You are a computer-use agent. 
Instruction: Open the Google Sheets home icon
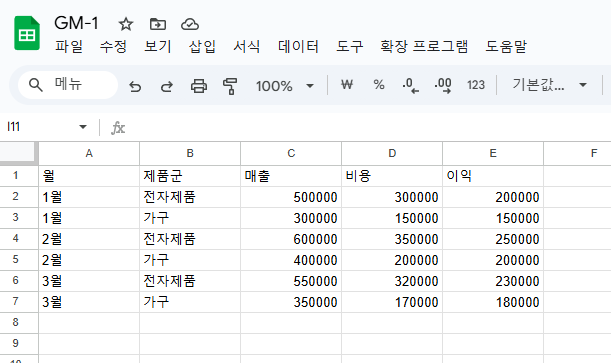[x=27, y=33]
